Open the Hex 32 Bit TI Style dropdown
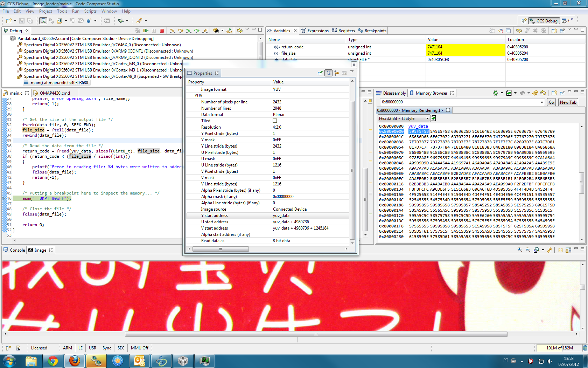Screen dimensions: 588x368 (x=428, y=118)
